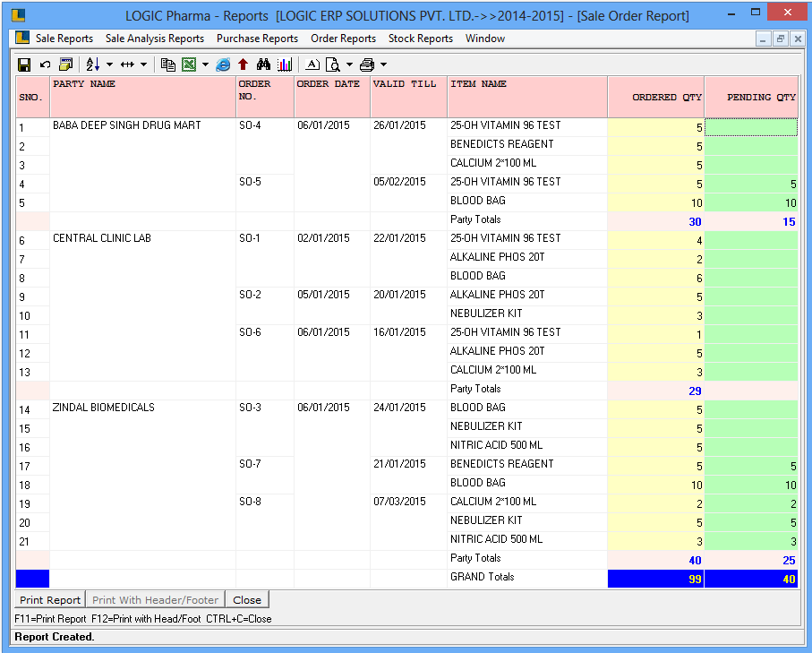Click the LOGIC icon beside Sale Reports menu
812x653 pixels.
coord(22,38)
